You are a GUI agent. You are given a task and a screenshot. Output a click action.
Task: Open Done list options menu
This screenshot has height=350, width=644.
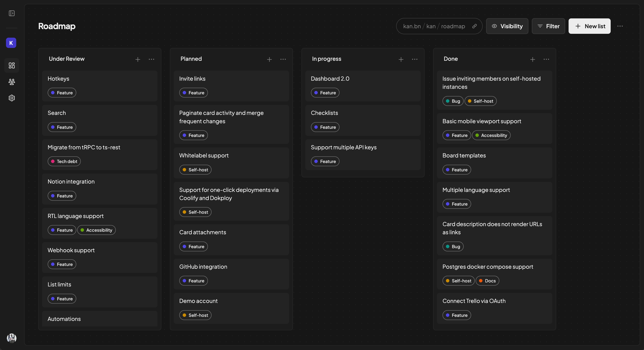[x=546, y=59]
